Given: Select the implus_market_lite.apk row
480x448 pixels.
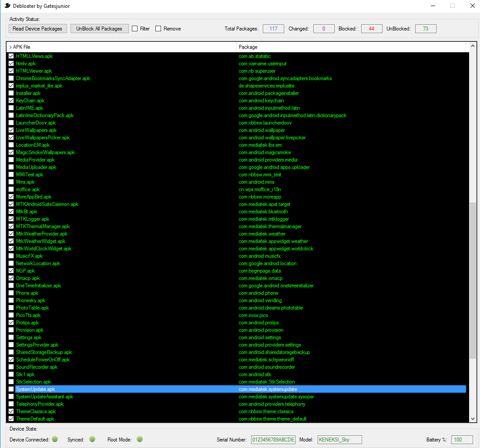Looking at the screenshot, I should (x=236, y=86).
